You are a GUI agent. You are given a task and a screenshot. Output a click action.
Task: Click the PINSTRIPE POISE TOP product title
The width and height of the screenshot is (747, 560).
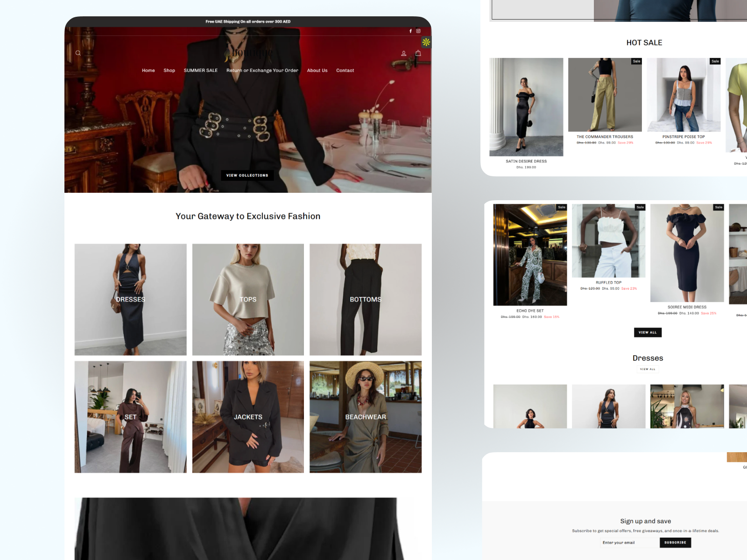coord(684,137)
